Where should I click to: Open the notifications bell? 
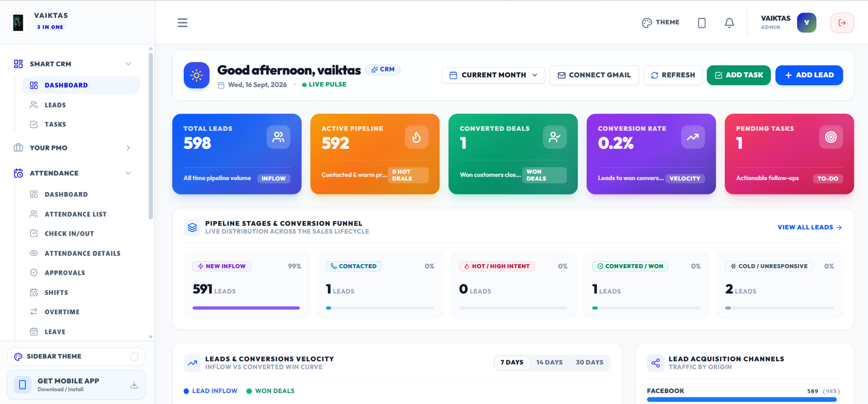click(729, 23)
